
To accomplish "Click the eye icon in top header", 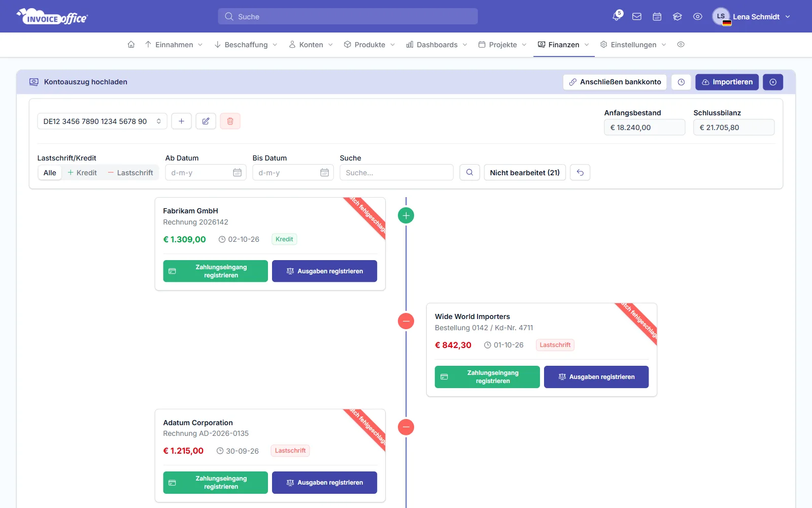I will click(x=698, y=16).
